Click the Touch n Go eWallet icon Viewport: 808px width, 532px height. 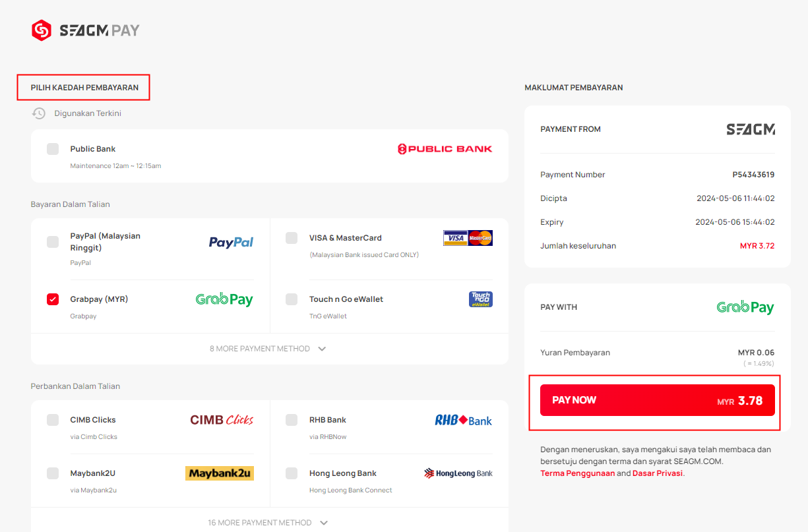coord(481,299)
